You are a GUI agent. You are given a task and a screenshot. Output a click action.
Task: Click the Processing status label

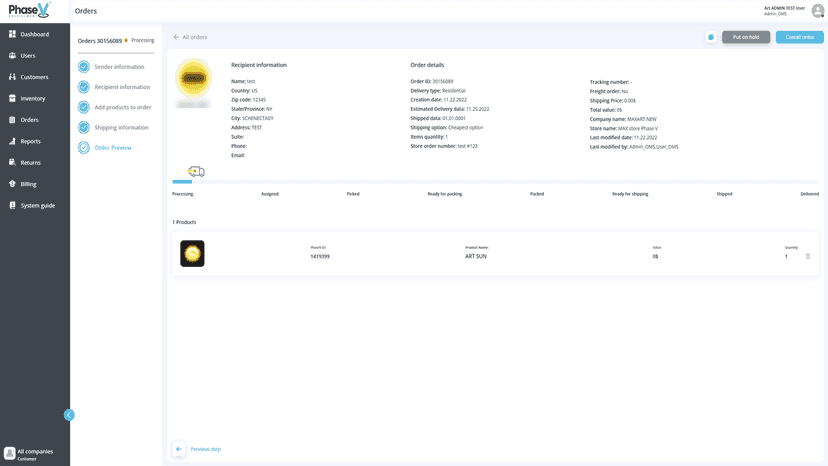(x=183, y=194)
